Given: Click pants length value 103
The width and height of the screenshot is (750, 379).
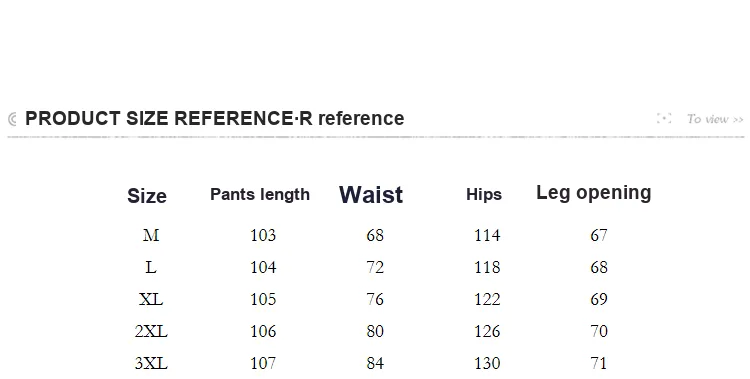Looking at the screenshot, I should pyautogui.click(x=263, y=235).
